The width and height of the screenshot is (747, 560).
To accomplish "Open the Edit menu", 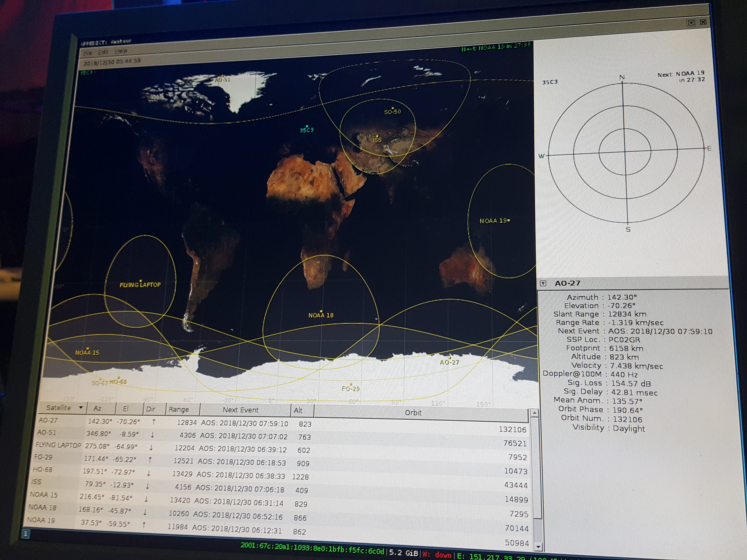I will 103,52.
